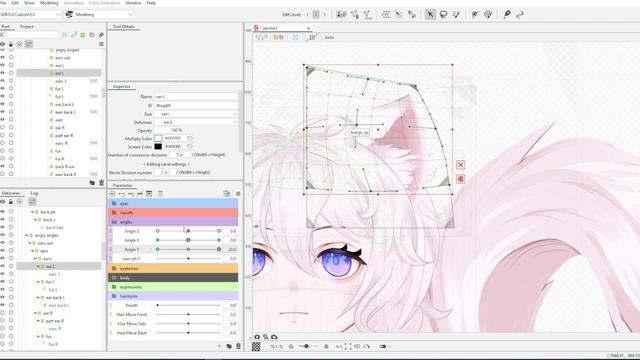Show the 'part ear R' part row
The image size is (640, 360).
tap(2, 135)
